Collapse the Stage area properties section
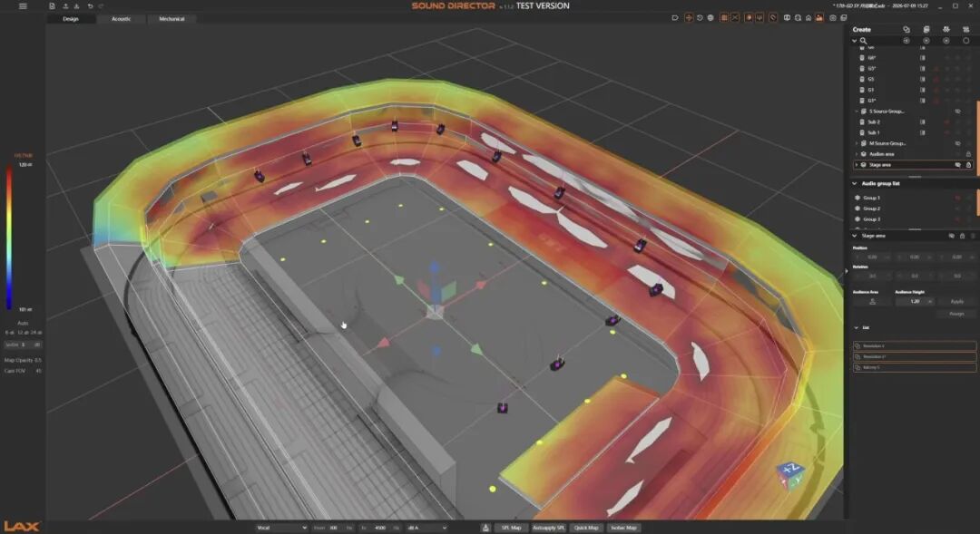 pyautogui.click(x=855, y=236)
